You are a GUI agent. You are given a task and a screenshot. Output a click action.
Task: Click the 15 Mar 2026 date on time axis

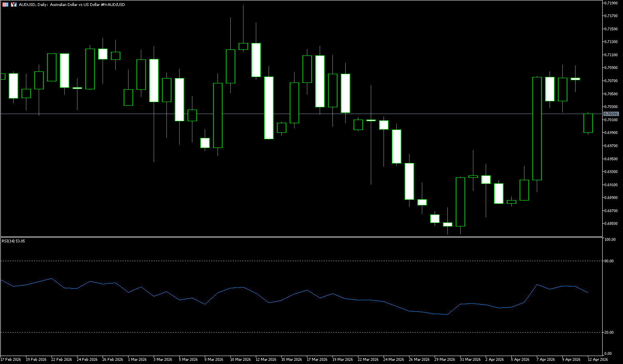coord(291,360)
